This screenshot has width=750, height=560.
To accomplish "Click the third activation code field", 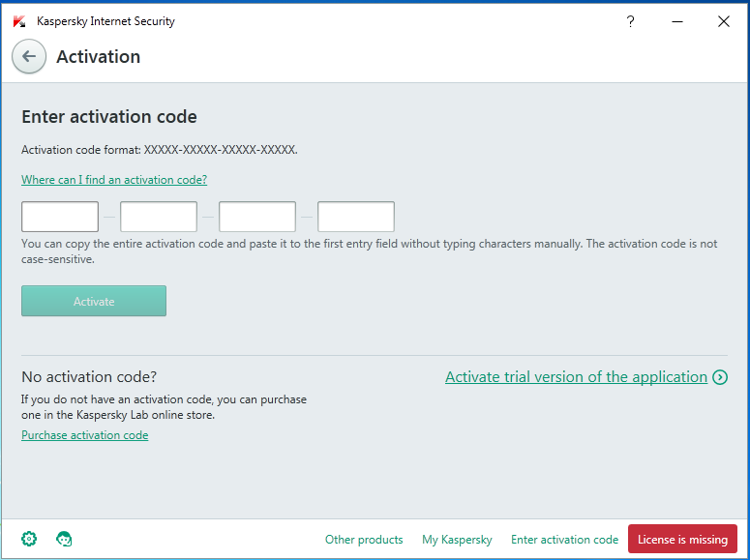I will click(x=257, y=217).
